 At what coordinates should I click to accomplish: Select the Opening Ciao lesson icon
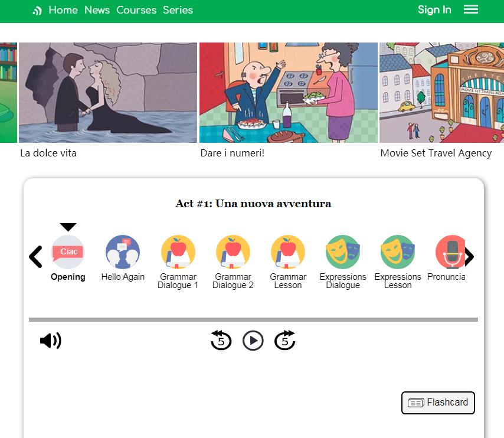pyautogui.click(x=68, y=252)
